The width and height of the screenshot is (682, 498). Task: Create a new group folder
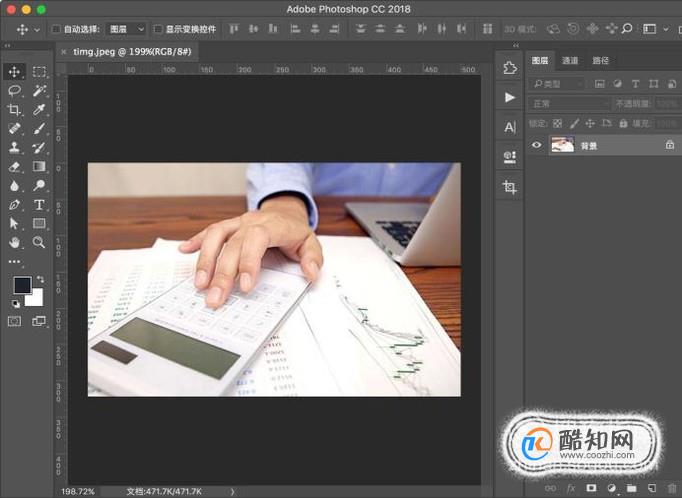(x=632, y=488)
